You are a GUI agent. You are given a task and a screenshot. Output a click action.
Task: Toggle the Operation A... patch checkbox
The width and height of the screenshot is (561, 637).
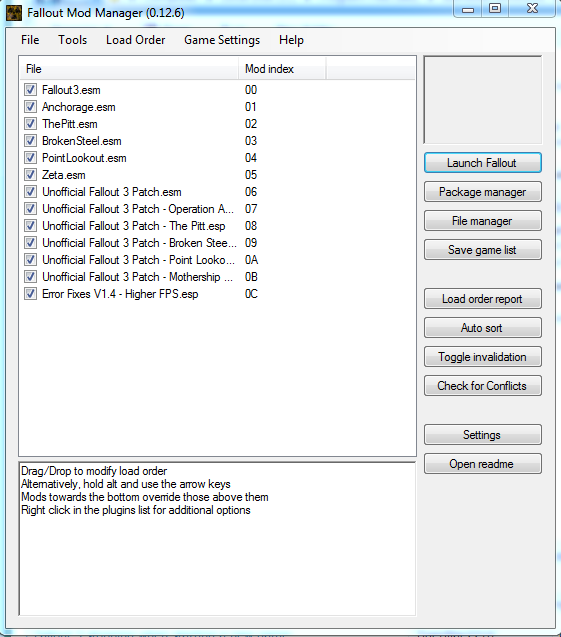click(x=30, y=209)
